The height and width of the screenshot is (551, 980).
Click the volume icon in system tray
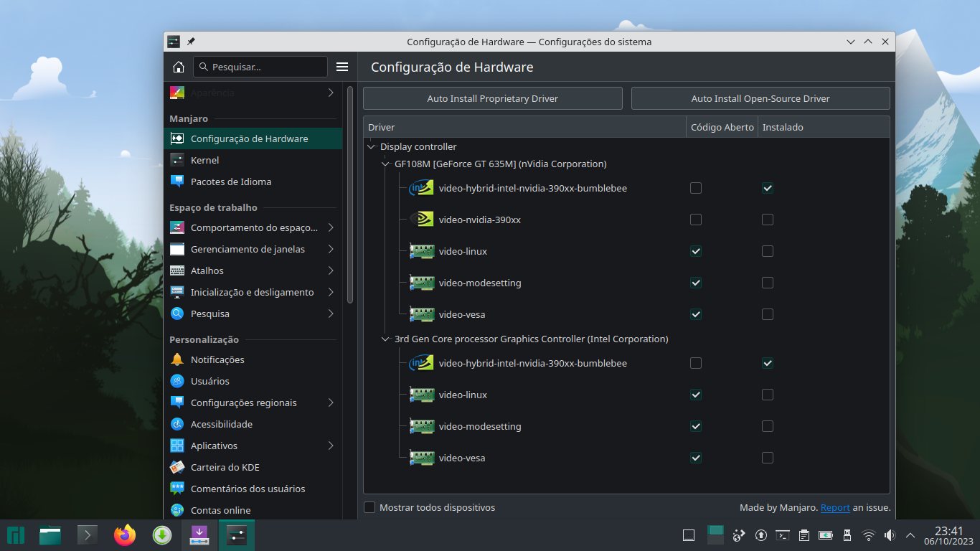pos(890,535)
